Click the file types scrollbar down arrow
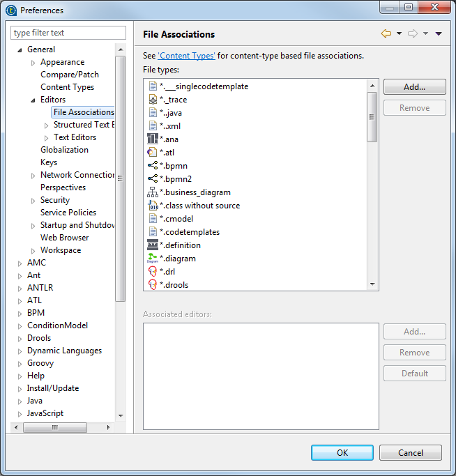The height and width of the screenshot is (476, 456). [372, 284]
